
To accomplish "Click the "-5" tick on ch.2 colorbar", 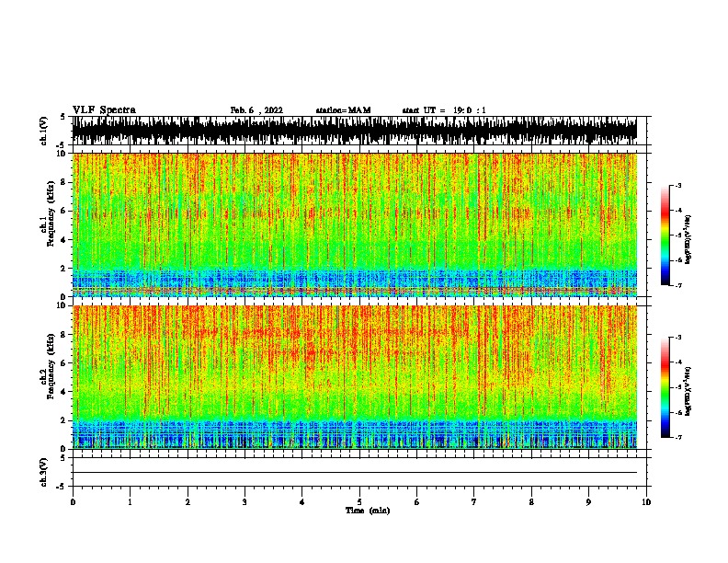I will (x=677, y=387).
